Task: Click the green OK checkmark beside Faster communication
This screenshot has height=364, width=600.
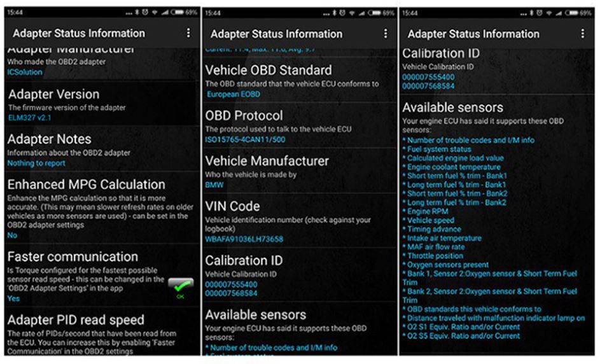Action: tap(180, 288)
